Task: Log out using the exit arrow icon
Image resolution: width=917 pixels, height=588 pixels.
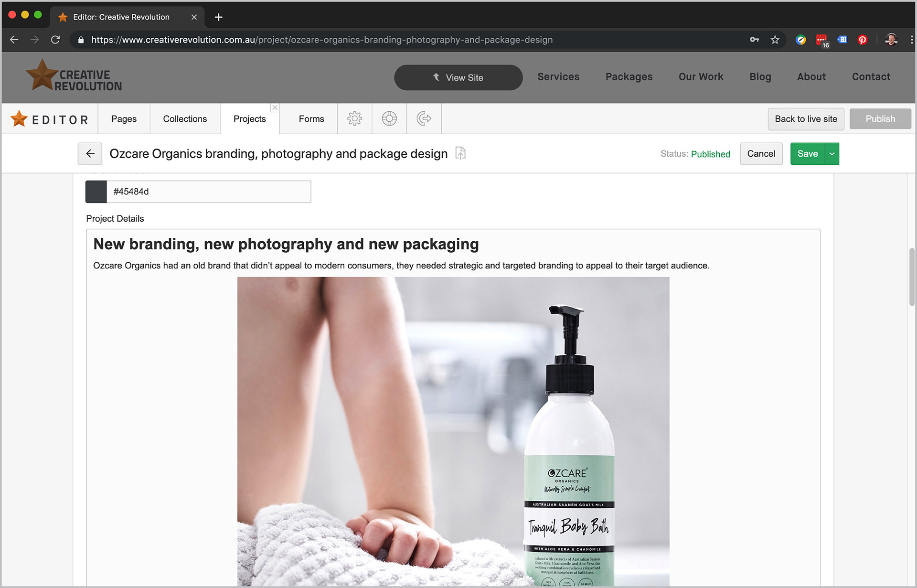Action: (424, 118)
